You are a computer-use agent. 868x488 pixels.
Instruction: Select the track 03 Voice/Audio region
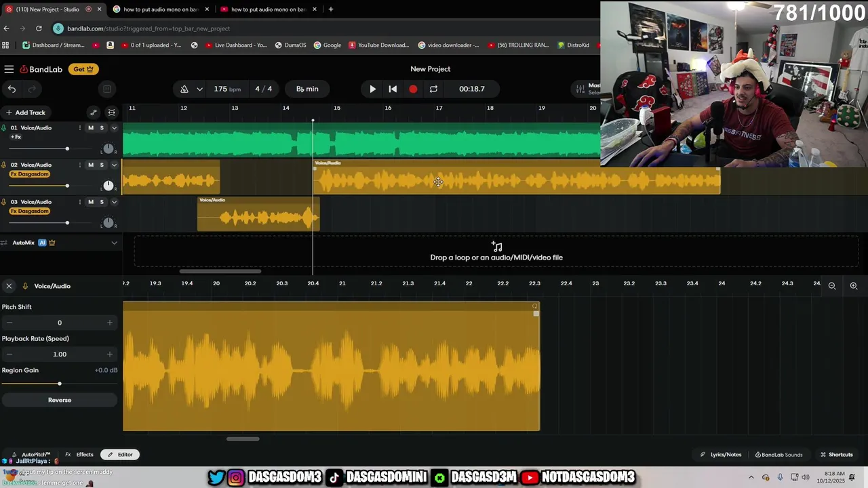(x=258, y=215)
